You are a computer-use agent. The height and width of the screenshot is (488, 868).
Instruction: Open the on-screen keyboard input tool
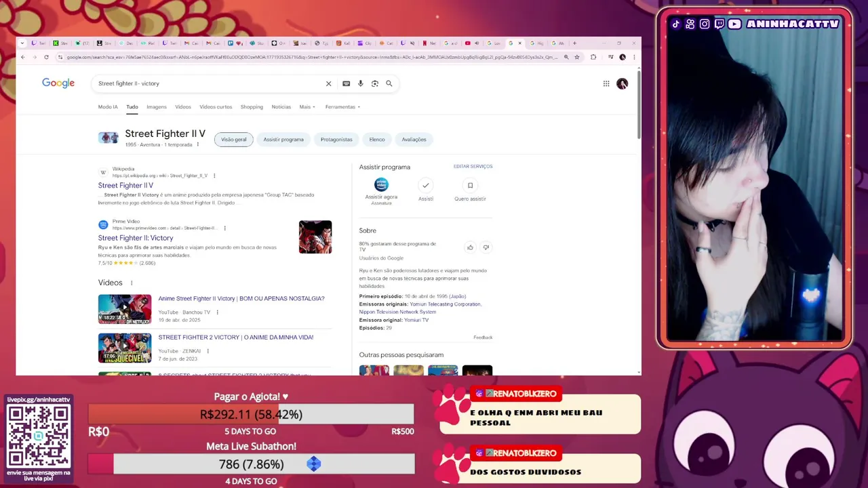tap(346, 83)
